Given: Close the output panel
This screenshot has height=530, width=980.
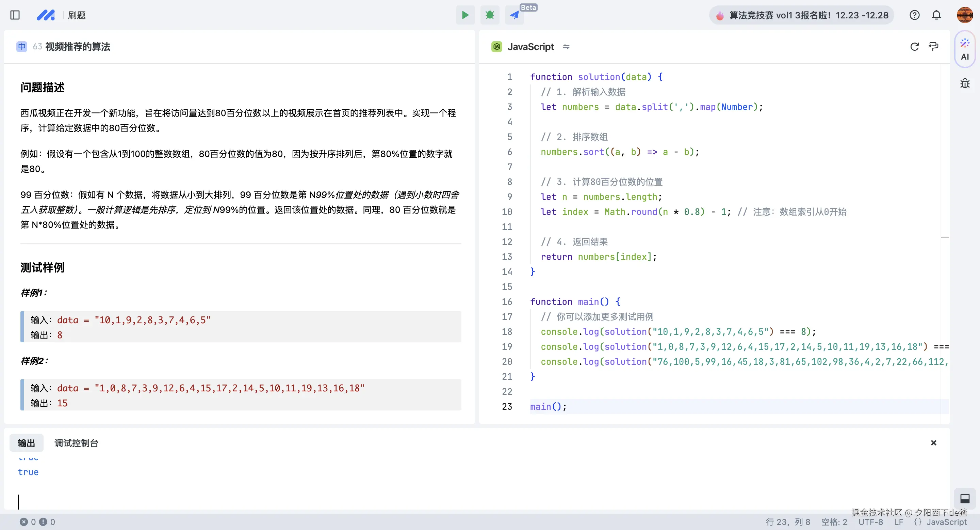Looking at the screenshot, I should click(x=933, y=443).
